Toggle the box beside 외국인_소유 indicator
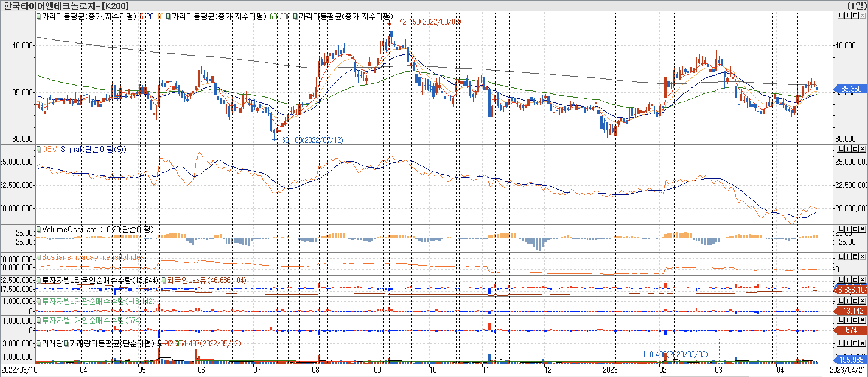868x377 pixels. click(x=163, y=280)
